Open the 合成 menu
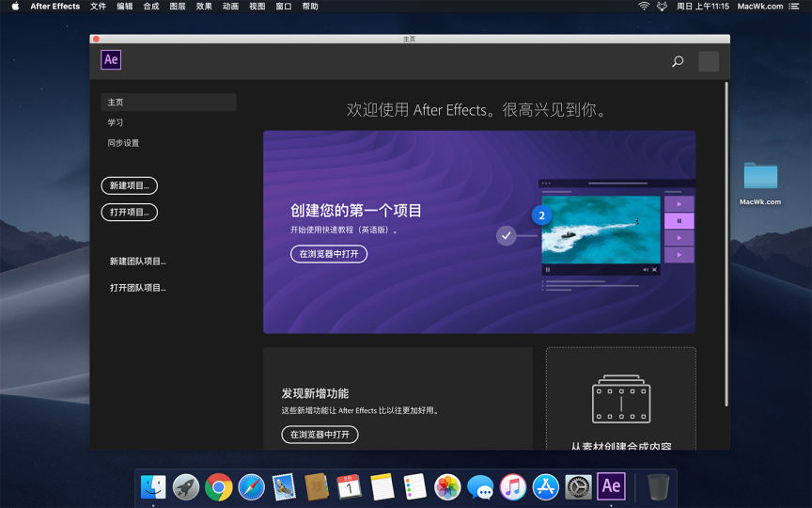This screenshot has width=812, height=508. click(x=150, y=7)
